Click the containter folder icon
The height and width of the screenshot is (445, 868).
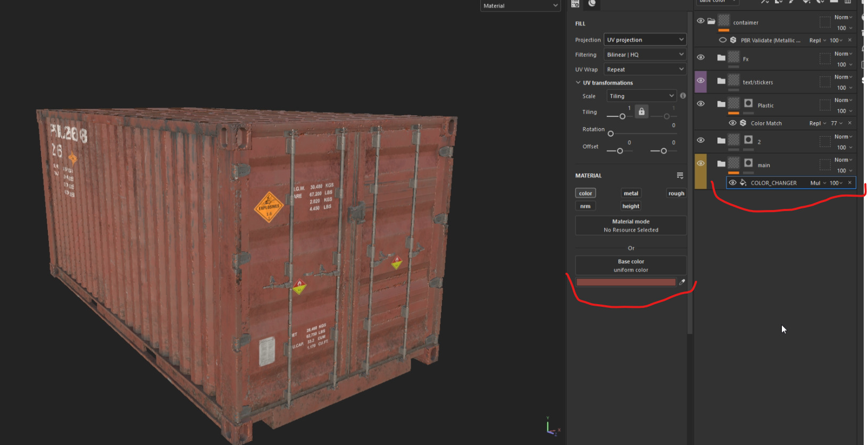click(x=711, y=21)
